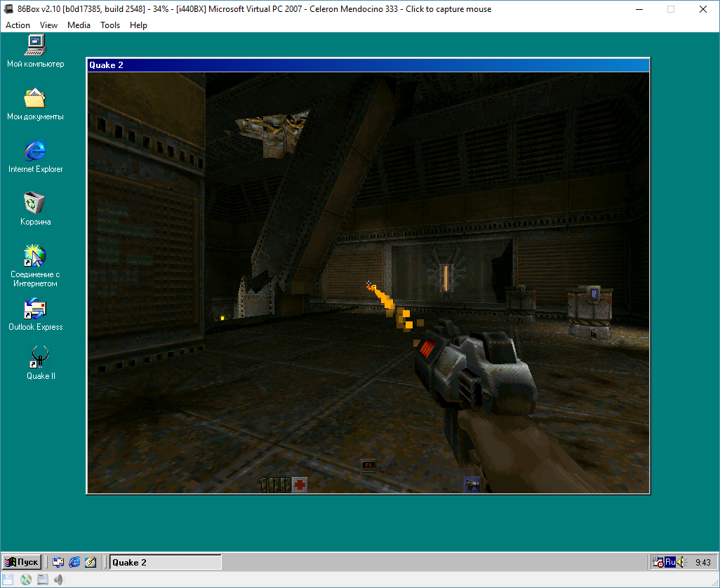This screenshot has width=720, height=588.
Task: Click the Ru keyboard language indicator
Action: point(670,562)
